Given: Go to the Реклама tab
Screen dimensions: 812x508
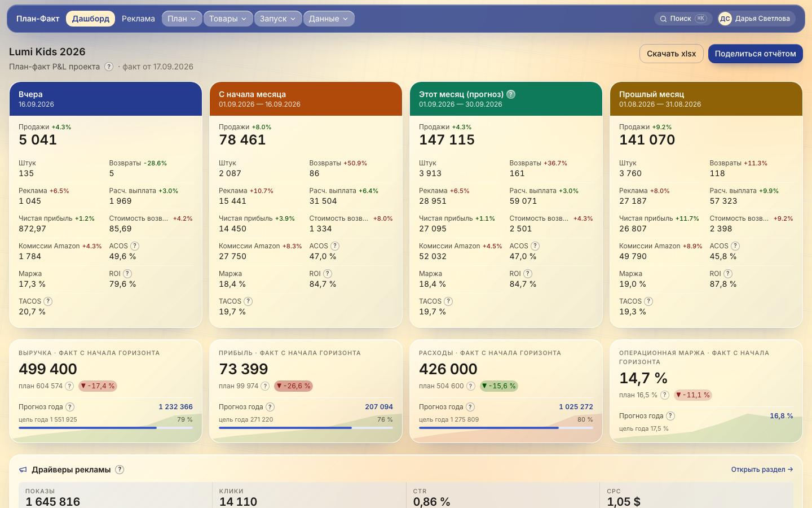Looking at the screenshot, I should [138, 19].
